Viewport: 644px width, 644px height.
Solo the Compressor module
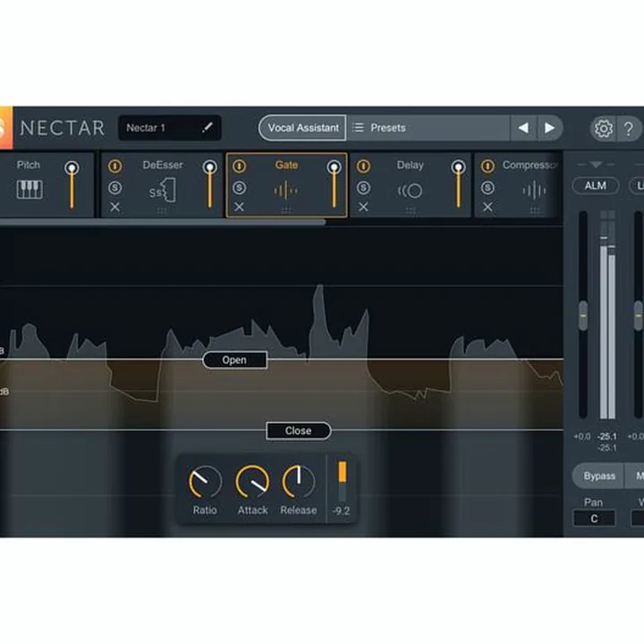point(487,188)
